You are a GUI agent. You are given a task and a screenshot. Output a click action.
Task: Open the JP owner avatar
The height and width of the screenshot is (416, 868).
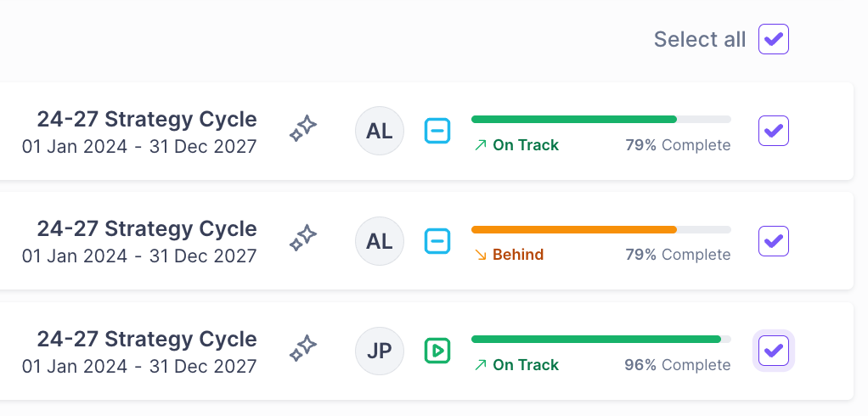[380, 351]
